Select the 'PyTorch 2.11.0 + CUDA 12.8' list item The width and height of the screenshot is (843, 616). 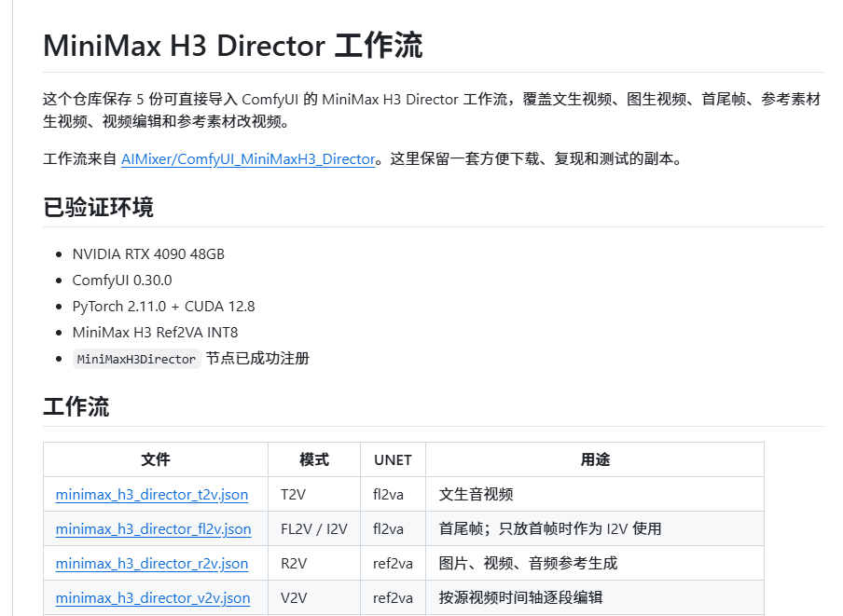coord(163,306)
